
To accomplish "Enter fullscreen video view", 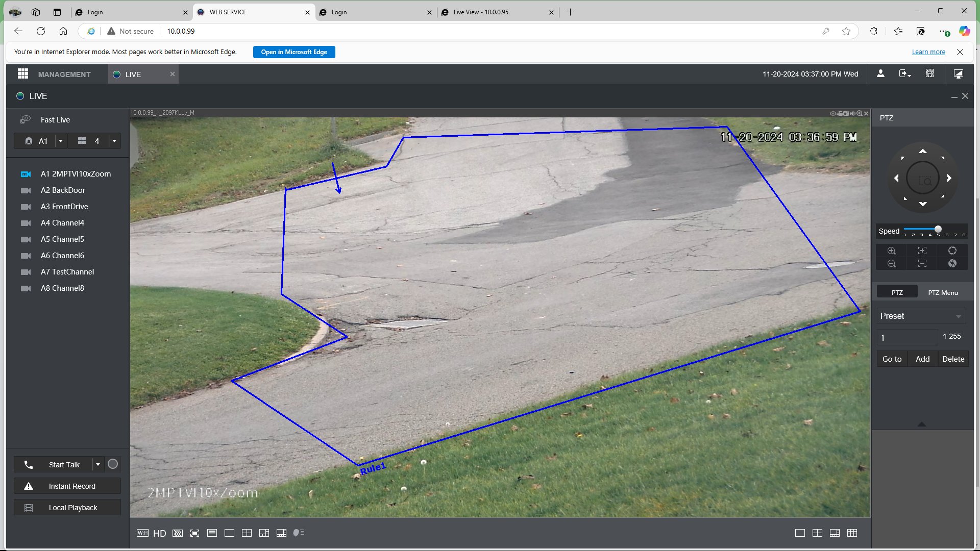I will tap(194, 533).
